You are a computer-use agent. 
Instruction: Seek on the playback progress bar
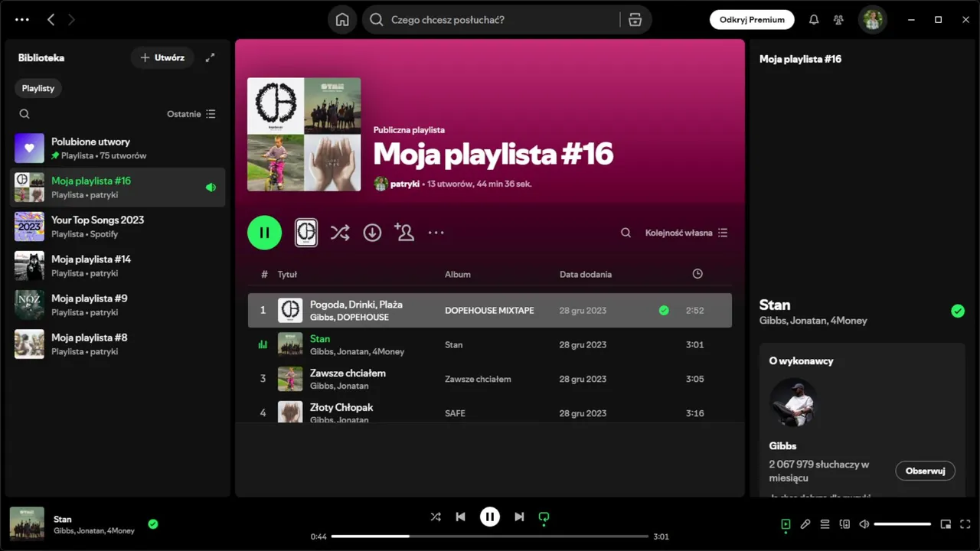490,536
